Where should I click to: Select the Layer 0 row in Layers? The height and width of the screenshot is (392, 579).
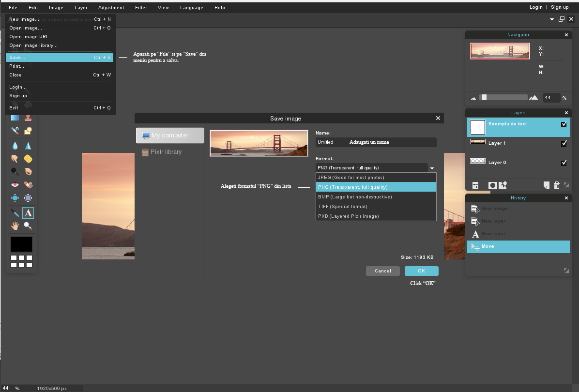point(518,163)
